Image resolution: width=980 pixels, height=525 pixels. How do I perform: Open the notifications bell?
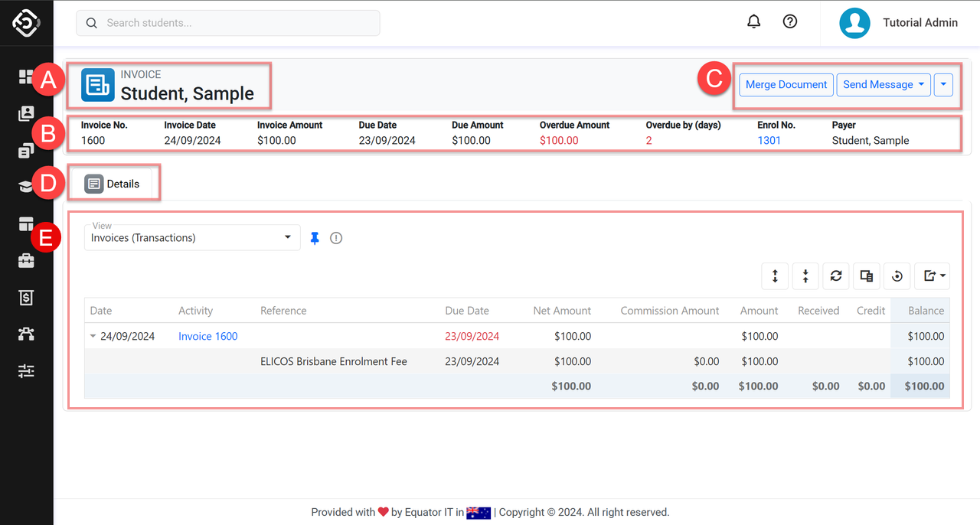[753, 22]
